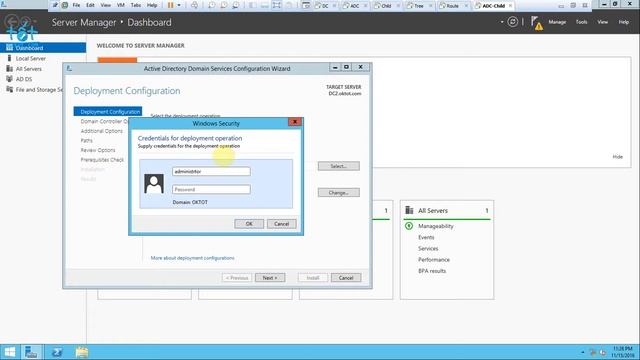This screenshot has height=360, width=640.
Task: Open the VMware View menu
Action: point(105,5)
